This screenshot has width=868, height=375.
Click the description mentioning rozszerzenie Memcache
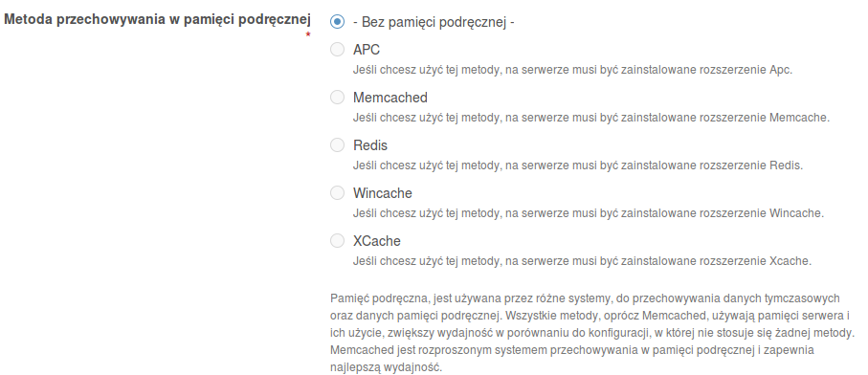[x=591, y=118]
